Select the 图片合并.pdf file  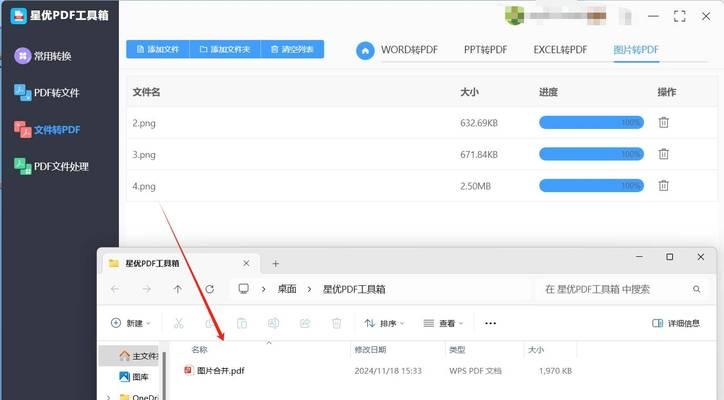point(215,370)
